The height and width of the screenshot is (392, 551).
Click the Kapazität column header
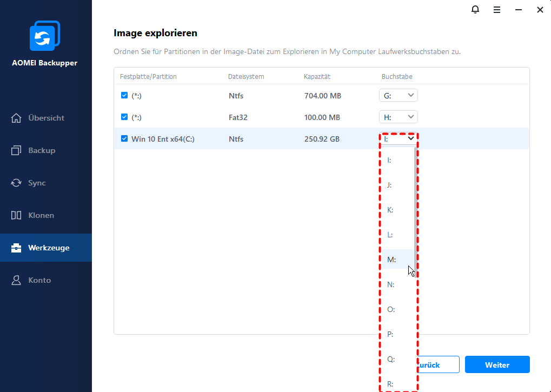(317, 77)
